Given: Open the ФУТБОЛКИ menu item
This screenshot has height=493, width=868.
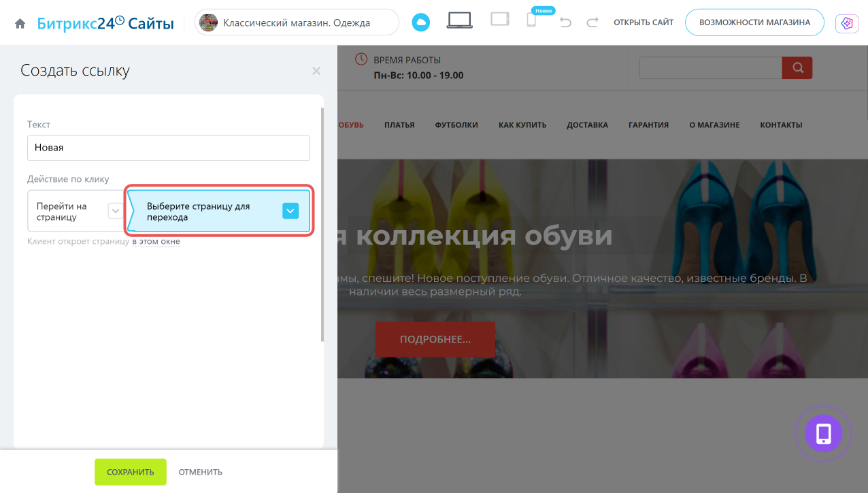Looking at the screenshot, I should point(456,125).
